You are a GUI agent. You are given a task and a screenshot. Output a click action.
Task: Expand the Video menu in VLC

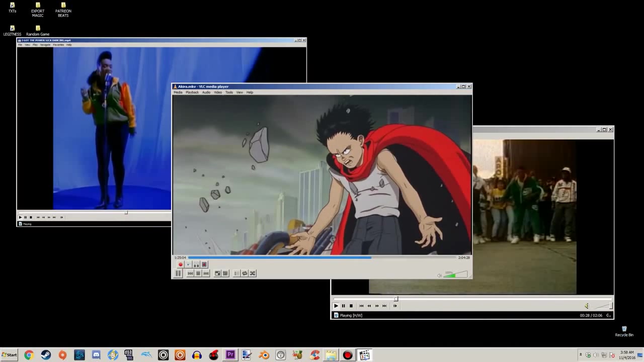pos(218,93)
